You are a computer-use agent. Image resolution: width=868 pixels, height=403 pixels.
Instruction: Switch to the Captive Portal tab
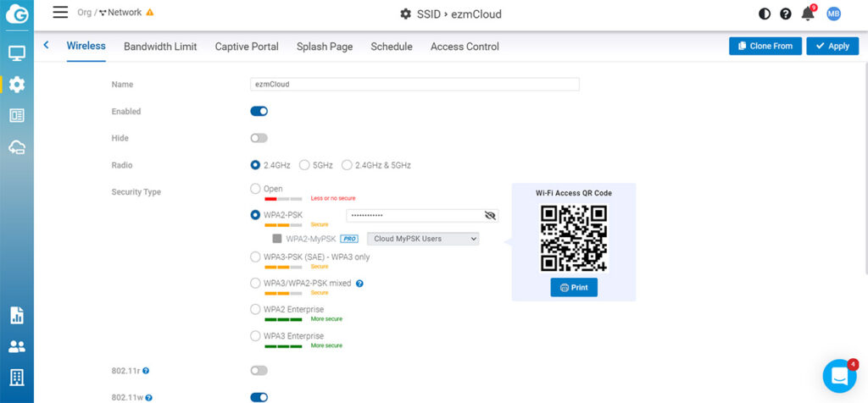coord(247,47)
